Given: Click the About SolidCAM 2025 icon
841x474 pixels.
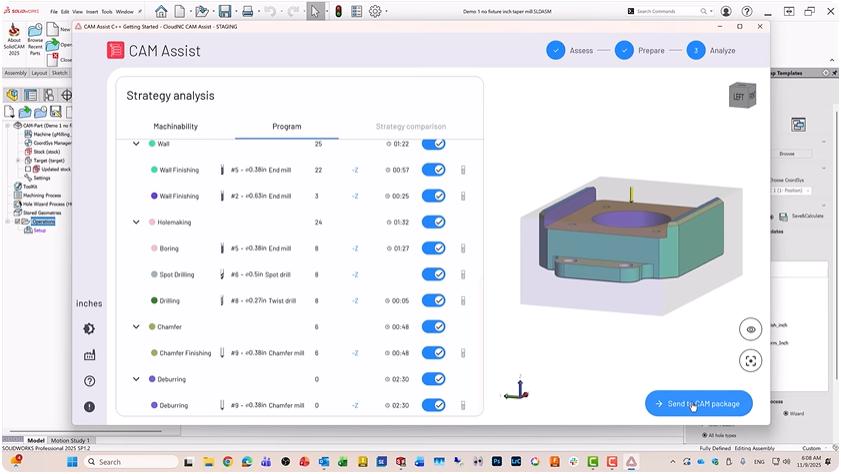Looking at the screenshot, I should point(14,39).
